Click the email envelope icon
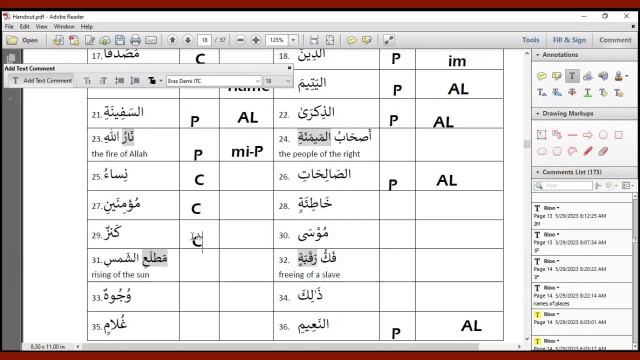Image resolution: width=640 pixels, height=360 pixels. pos(151,40)
